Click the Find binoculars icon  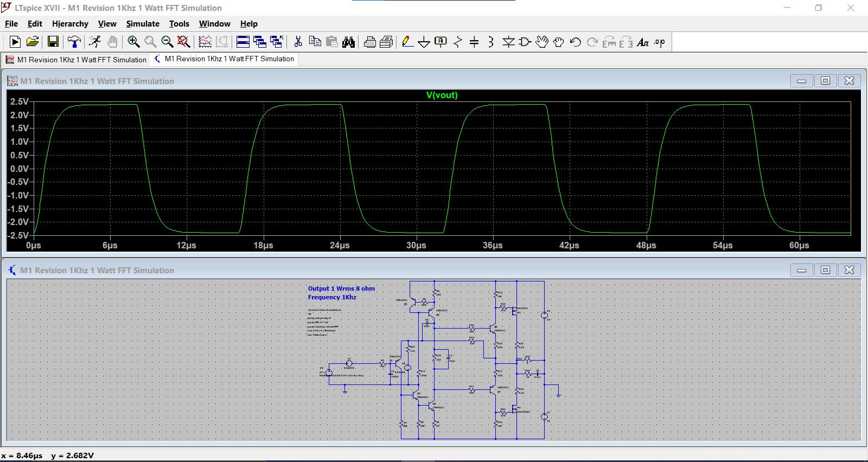pos(349,42)
